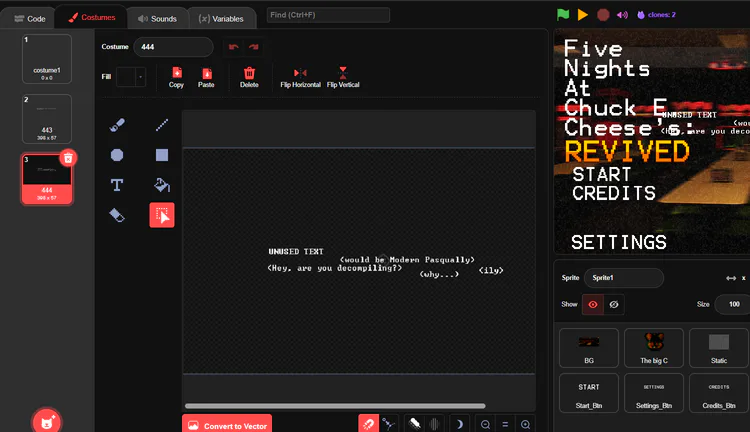The width and height of the screenshot is (750, 432).
Task: Show sprite using the eye button
Action: [593, 304]
